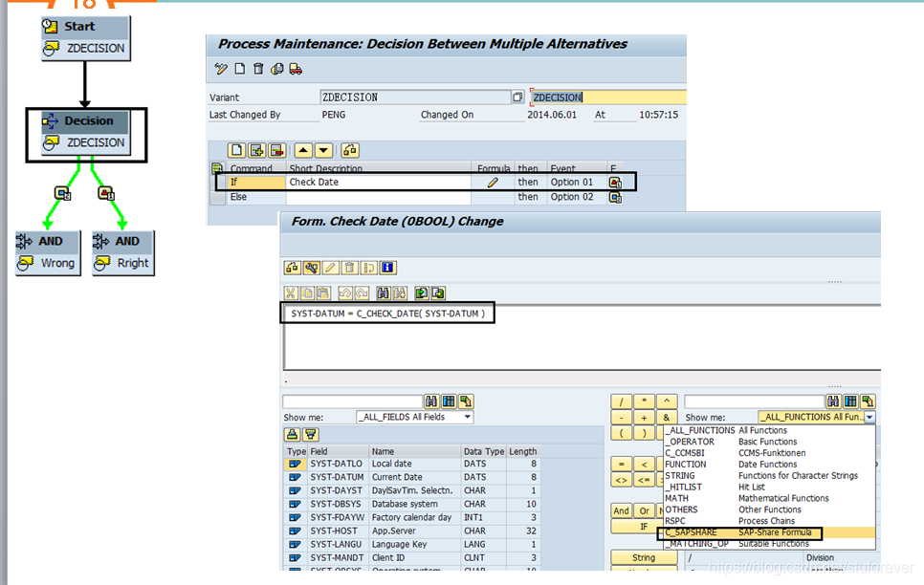The height and width of the screenshot is (585, 924).
Task: Click the Option 02 event icon in Else row
Action: (615, 197)
